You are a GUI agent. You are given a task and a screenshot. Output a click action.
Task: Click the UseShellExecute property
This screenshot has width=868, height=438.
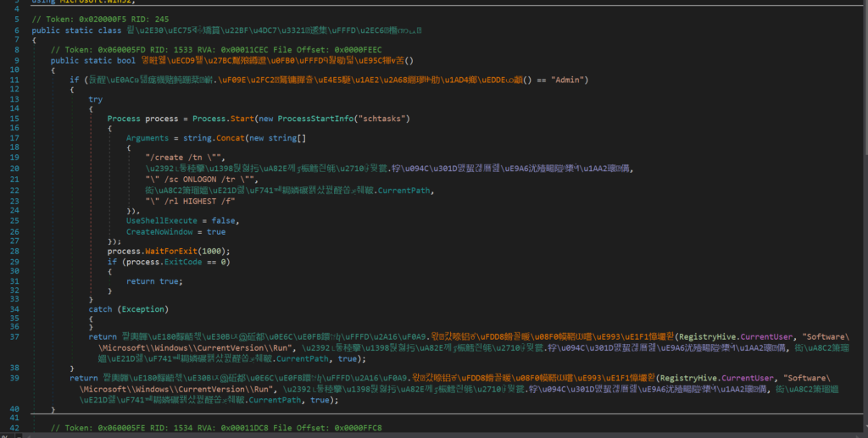(x=162, y=220)
